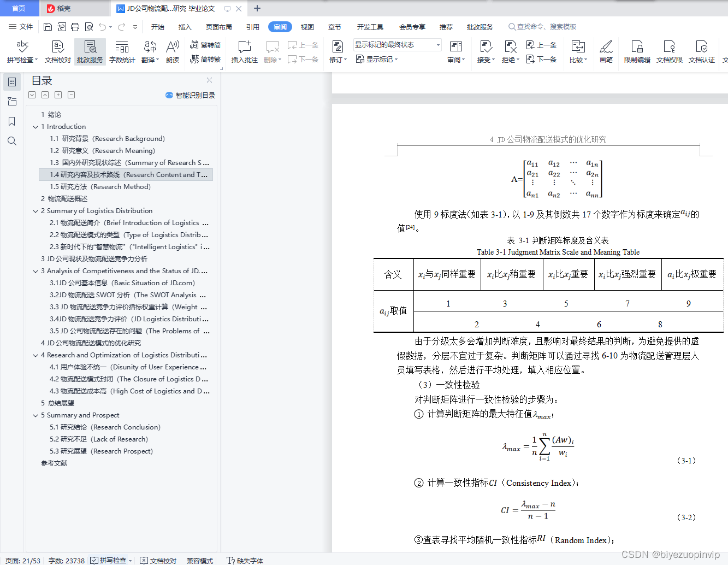Click 缺失字体 in the status bar
The image size is (728, 565).
tap(245, 561)
